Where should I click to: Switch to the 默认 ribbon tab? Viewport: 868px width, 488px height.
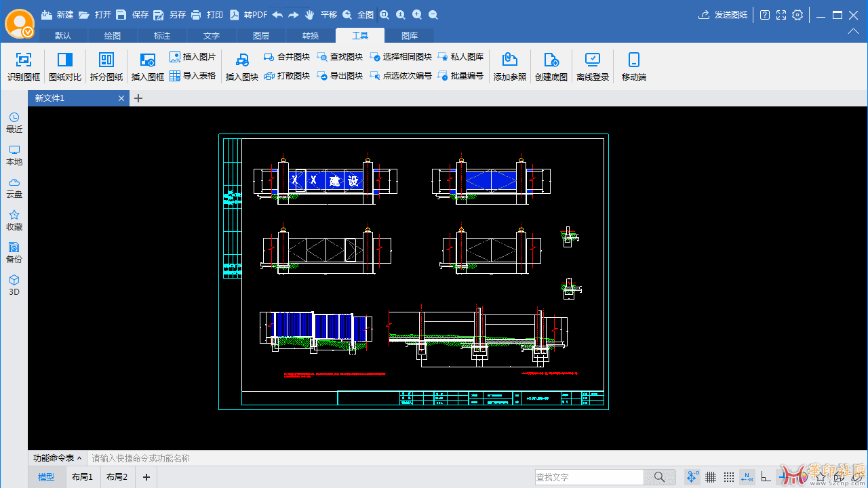click(x=63, y=35)
